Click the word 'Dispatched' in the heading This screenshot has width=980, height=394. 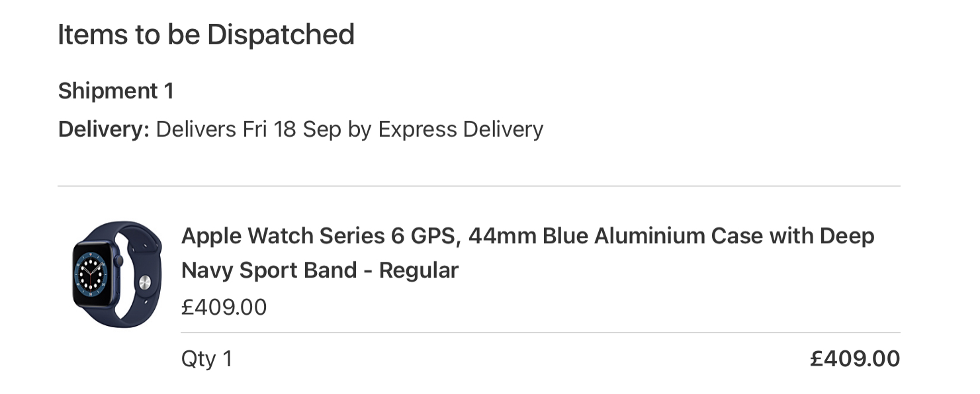(x=281, y=34)
